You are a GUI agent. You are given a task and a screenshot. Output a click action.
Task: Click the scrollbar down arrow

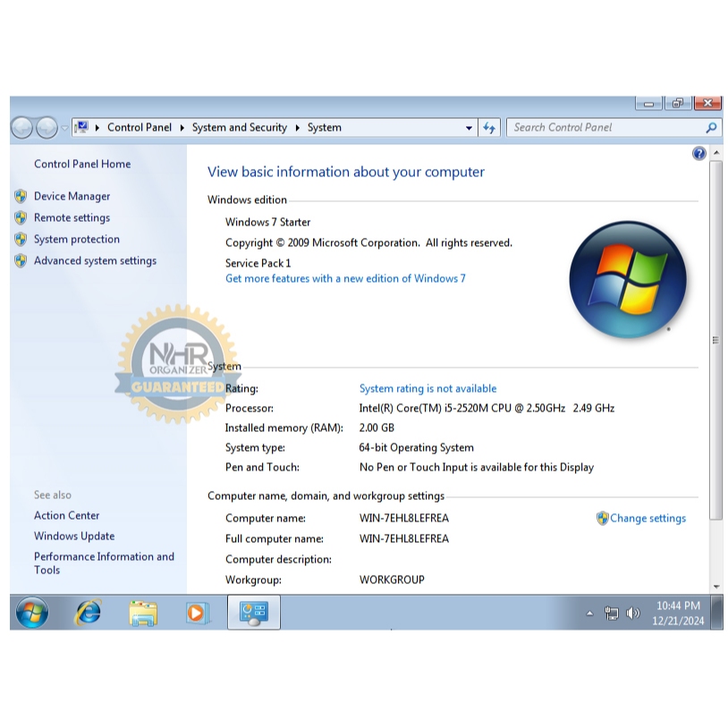(x=716, y=587)
